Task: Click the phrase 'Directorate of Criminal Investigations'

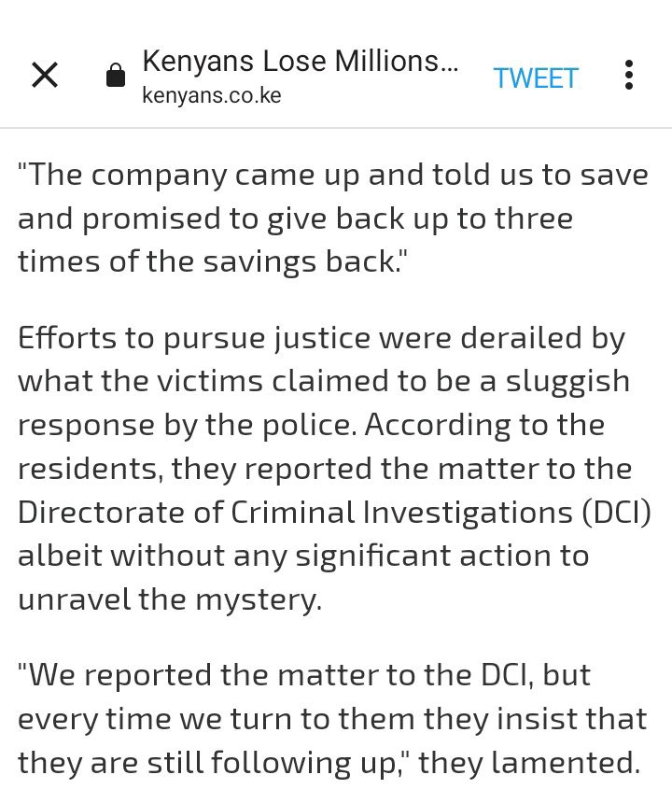Action: click(295, 512)
